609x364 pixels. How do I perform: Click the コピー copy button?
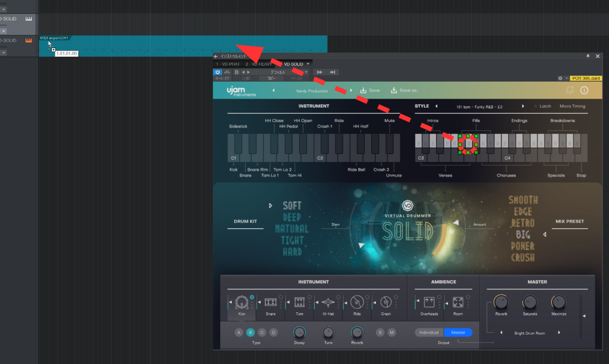point(271,78)
